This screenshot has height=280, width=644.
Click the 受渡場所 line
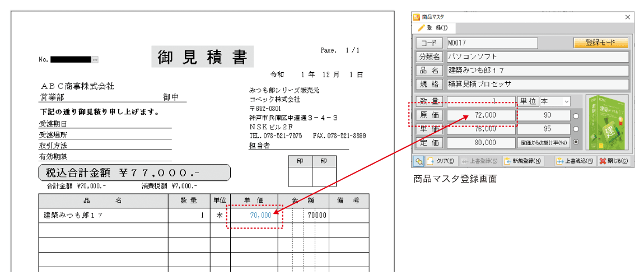(x=105, y=134)
